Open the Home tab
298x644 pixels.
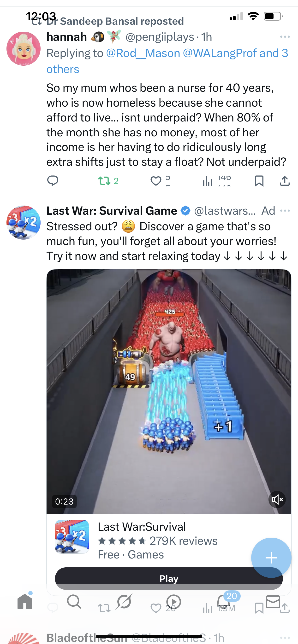[x=25, y=602]
